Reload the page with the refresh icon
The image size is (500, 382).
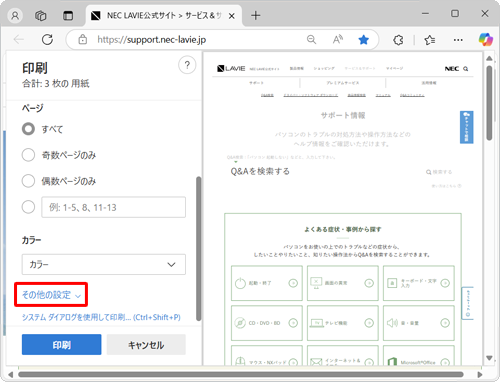coord(48,40)
